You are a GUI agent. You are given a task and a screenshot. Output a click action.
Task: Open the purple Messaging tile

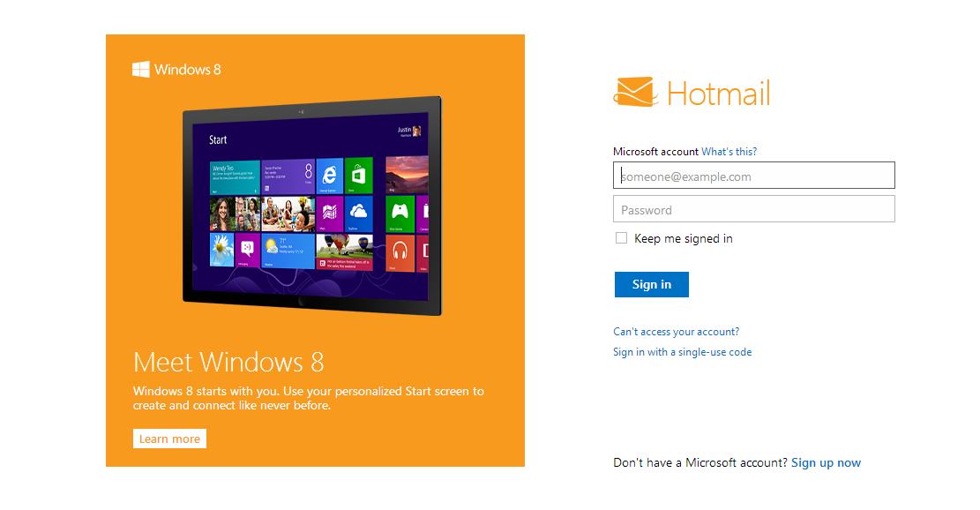tap(248, 250)
